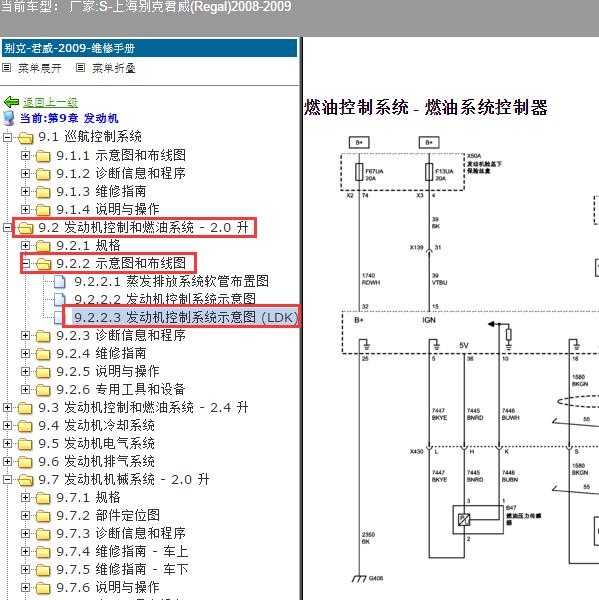Click F13UA 20A fuse in diagram
599x600 pixels.
(x=429, y=172)
